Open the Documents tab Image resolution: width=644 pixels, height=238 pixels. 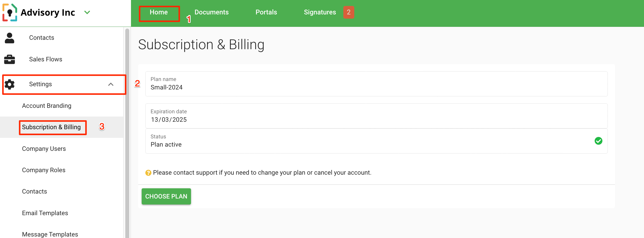[212, 12]
